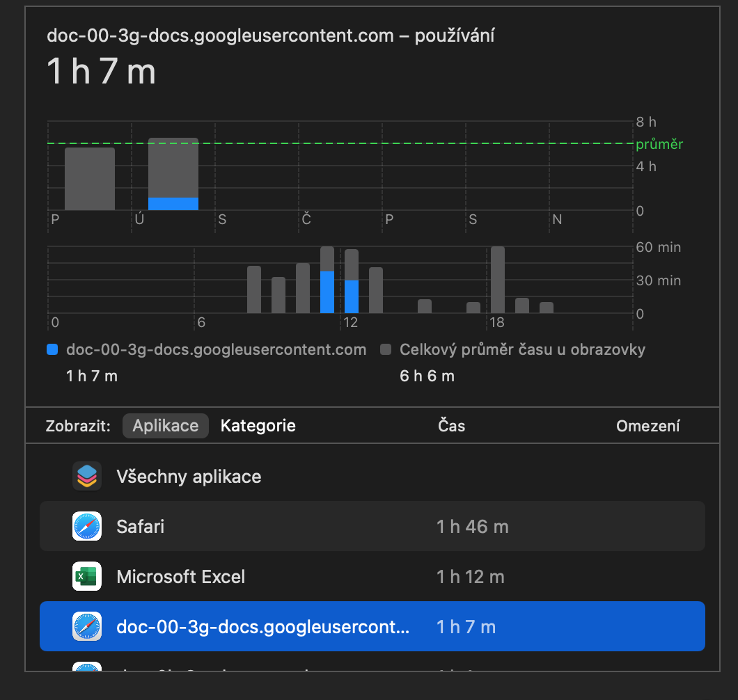The height and width of the screenshot is (700, 738).
Task: Click the 60 min axis label
Action: click(659, 247)
